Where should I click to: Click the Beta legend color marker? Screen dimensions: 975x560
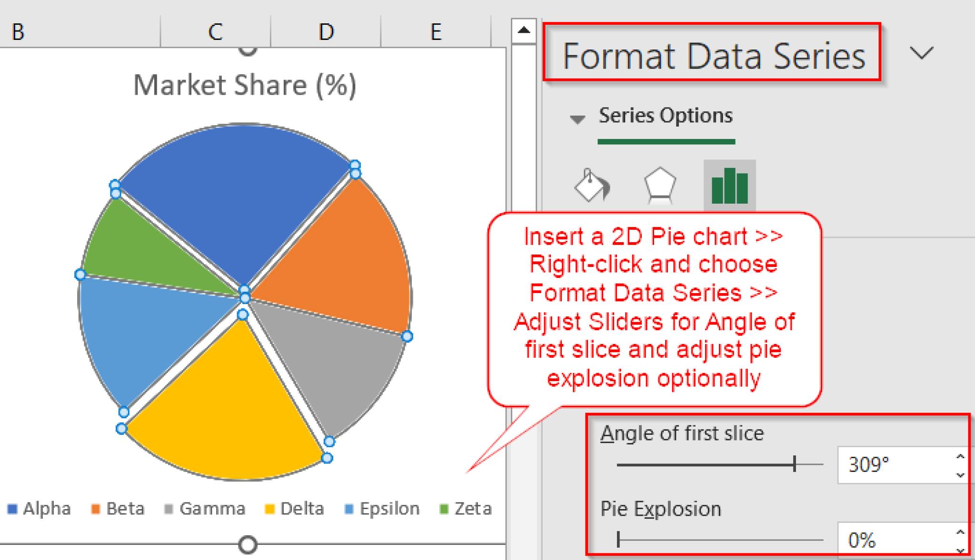[96, 508]
